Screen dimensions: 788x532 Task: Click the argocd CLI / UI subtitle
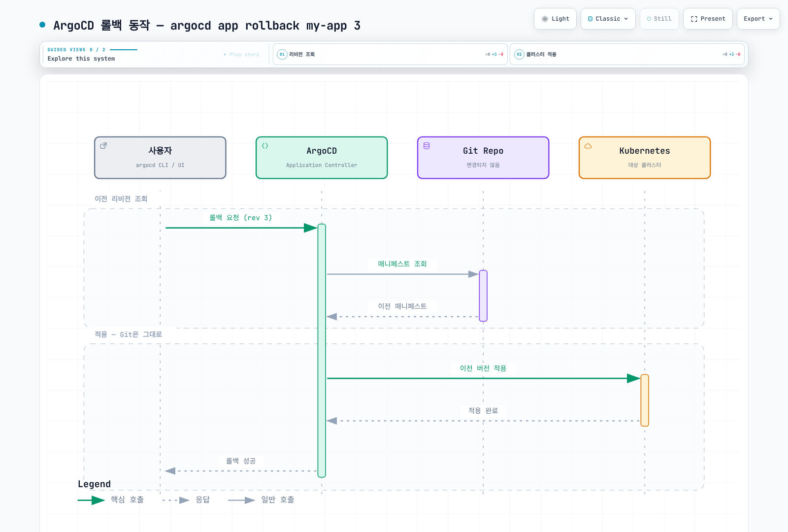pyautogui.click(x=160, y=166)
